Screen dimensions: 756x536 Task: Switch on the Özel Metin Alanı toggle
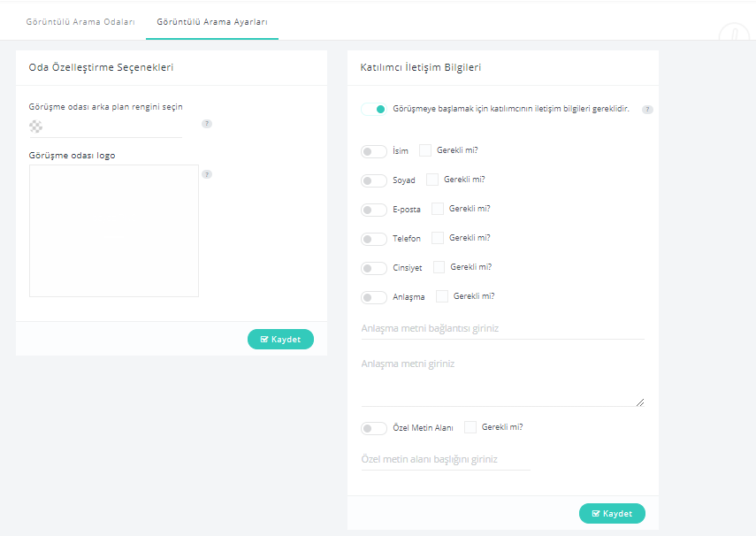tap(374, 428)
